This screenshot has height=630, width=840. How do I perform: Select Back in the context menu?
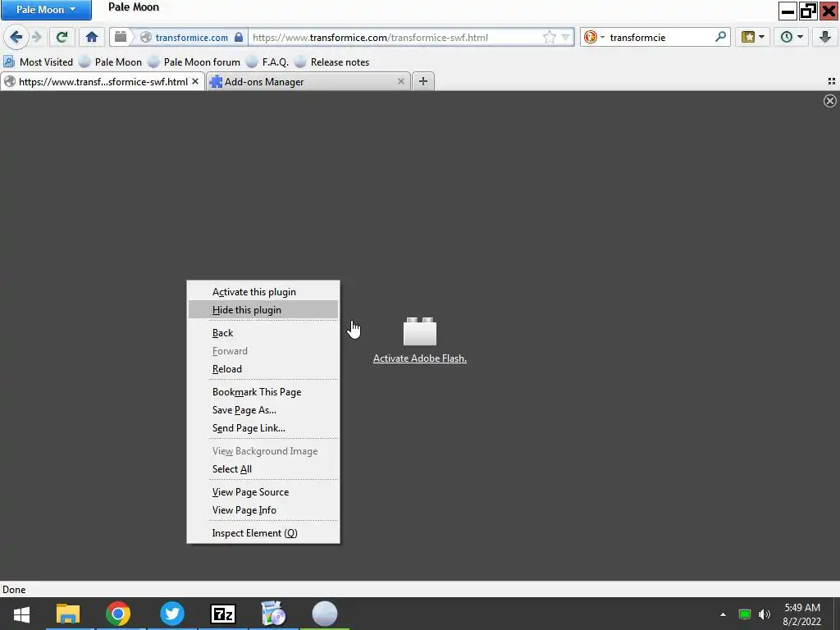(x=263, y=333)
